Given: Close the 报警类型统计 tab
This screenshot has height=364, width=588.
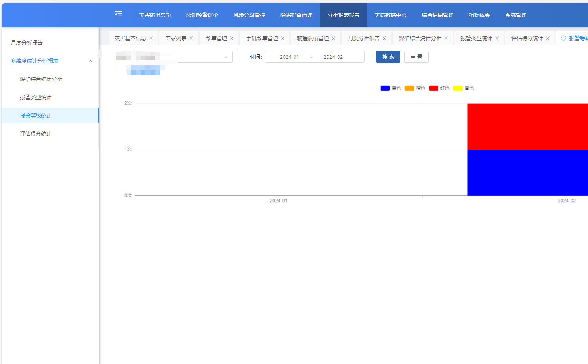Looking at the screenshot, I should (497, 39).
